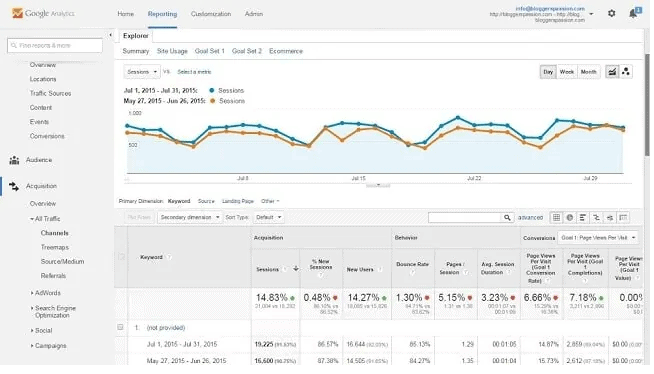Open the Sessions metric dropdown
Image resolution: width=654 pixels, height=374 pixels.
(142, 72)
